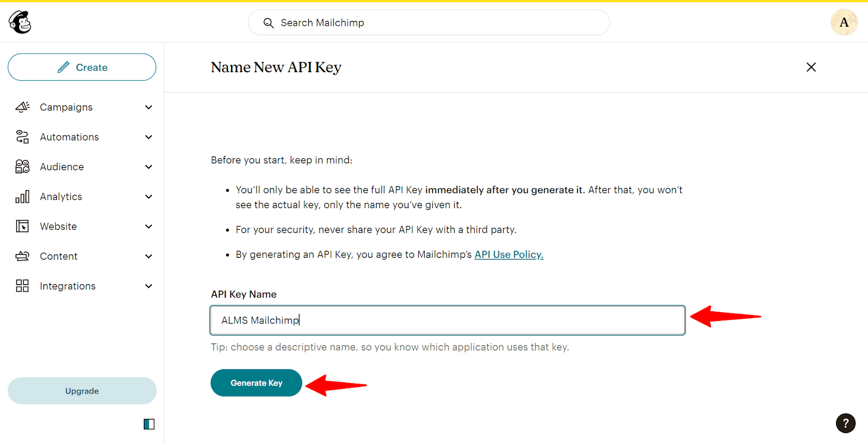This screenshot has height=444, width=868.
Task: Click the API Key Name label
Action: (244, 294)
